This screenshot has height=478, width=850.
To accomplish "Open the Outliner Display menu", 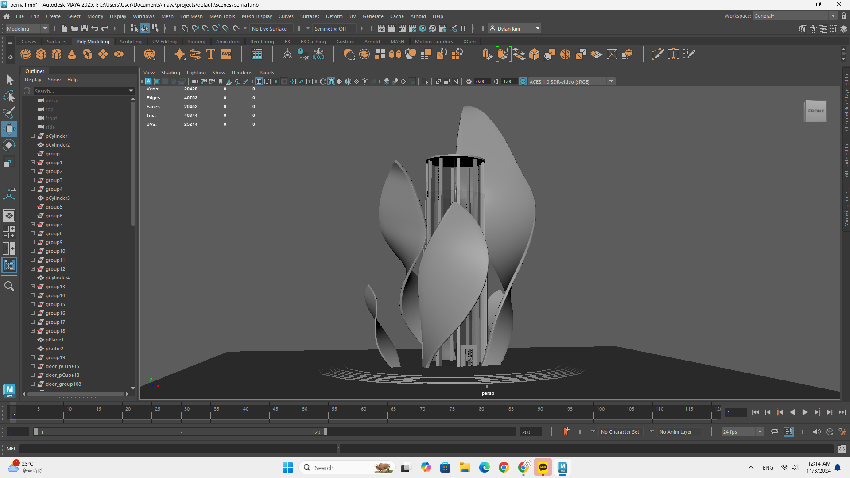I will [x=33, y=79].
